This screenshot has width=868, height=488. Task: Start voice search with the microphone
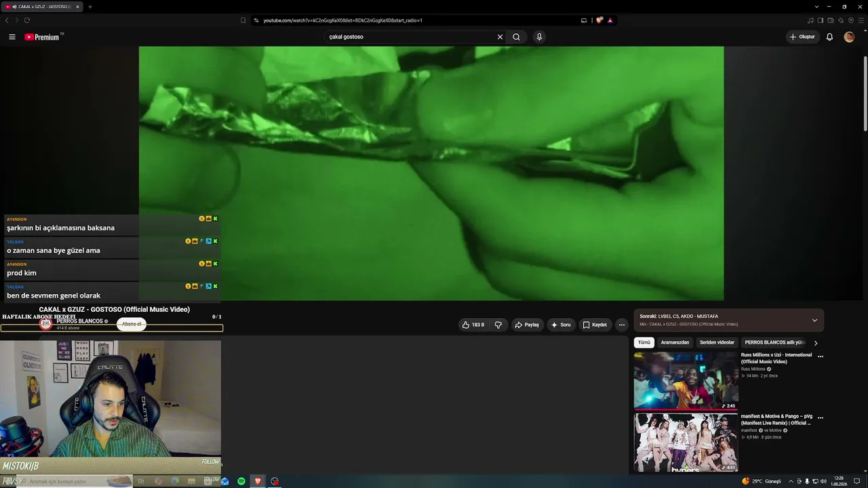click(x=539, y=37)
